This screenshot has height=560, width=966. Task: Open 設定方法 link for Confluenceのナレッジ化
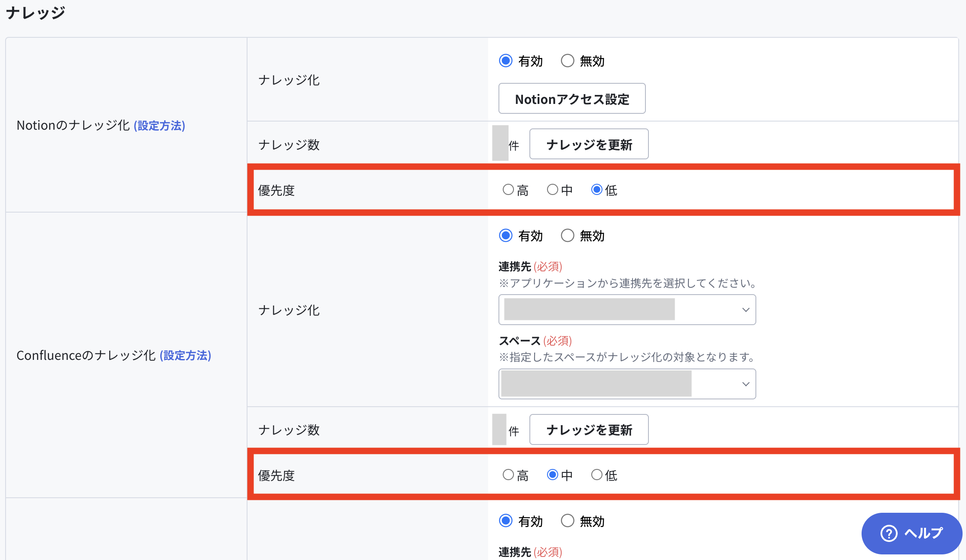185,356
